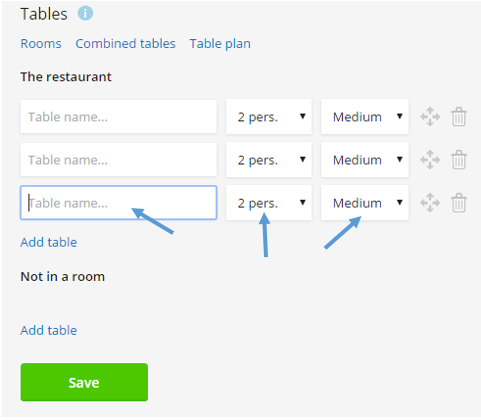Open second row's Medium size dropdown
This screenshot has width=481, height=420.
[x=365, y=160]
